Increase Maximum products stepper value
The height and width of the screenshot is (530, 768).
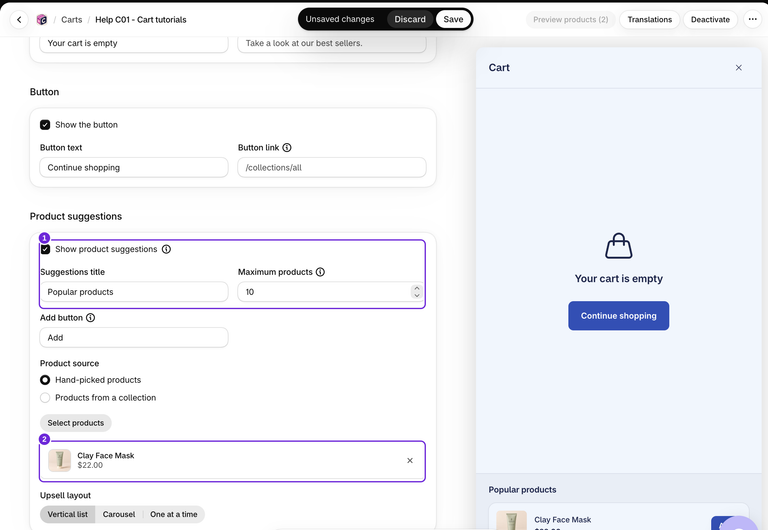pos(417,289)
